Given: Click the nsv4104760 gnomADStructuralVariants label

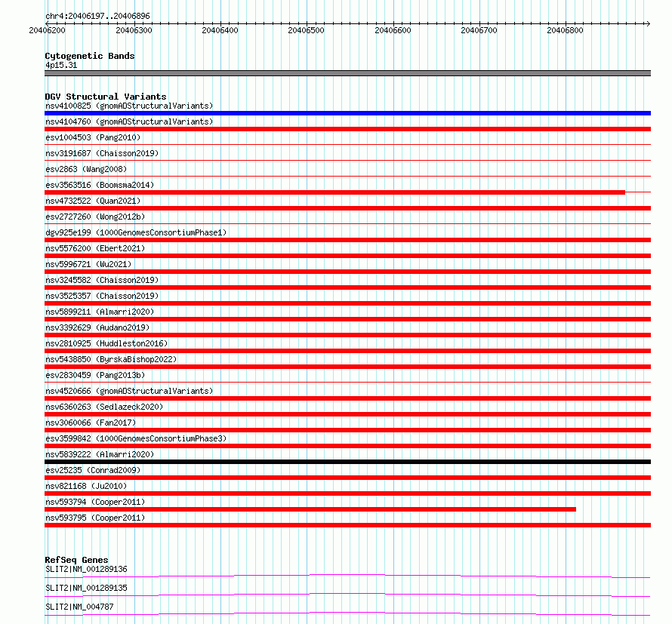Looking at the screenshot, I should [129, 121].
